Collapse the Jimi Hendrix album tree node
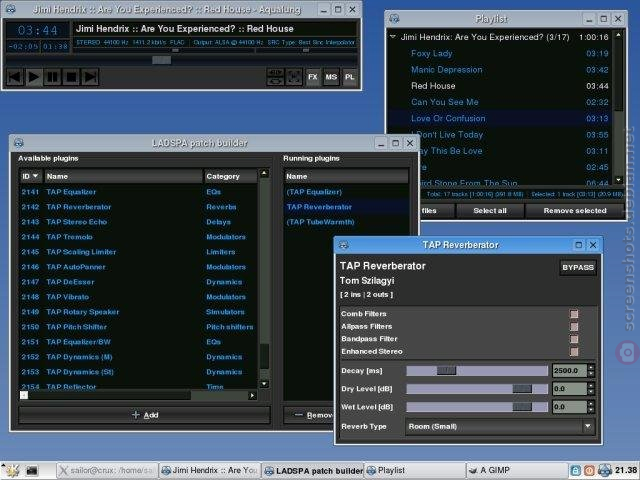640x480 pixels. (x=393, y=37)
